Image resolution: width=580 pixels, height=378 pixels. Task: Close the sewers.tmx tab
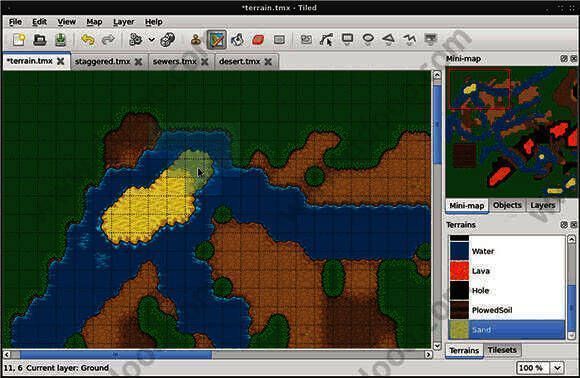(x=205, y=62)
